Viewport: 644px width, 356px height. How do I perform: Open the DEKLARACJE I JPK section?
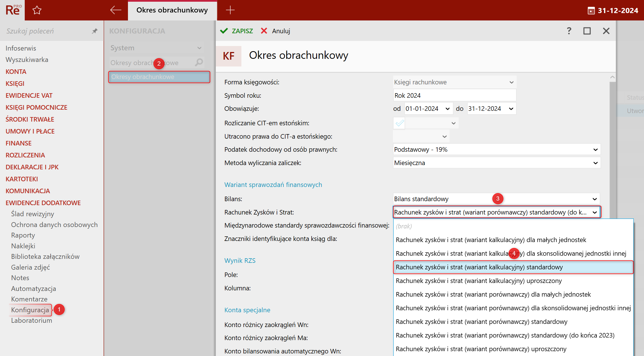click(x=32, y=167)
